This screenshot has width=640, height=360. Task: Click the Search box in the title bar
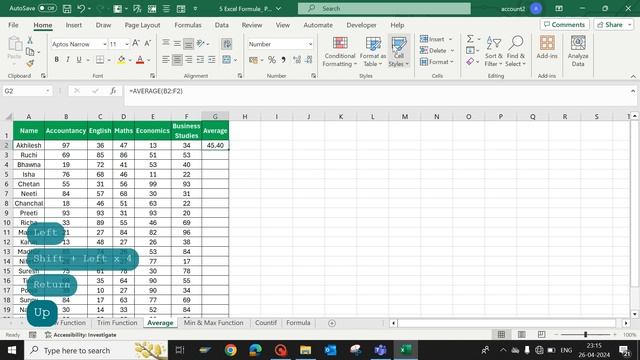click(x=384, y=8)
